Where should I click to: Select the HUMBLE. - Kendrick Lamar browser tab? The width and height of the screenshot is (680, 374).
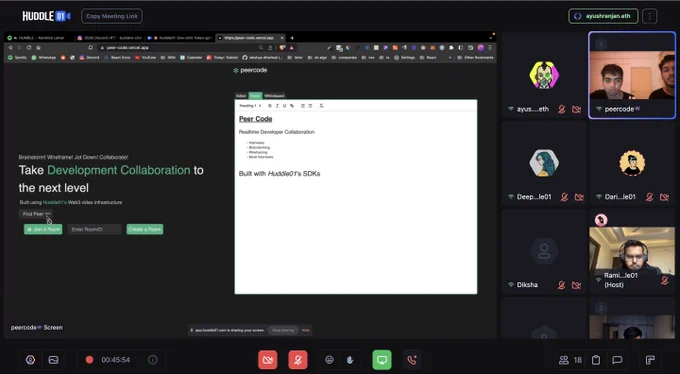point(38,38)
